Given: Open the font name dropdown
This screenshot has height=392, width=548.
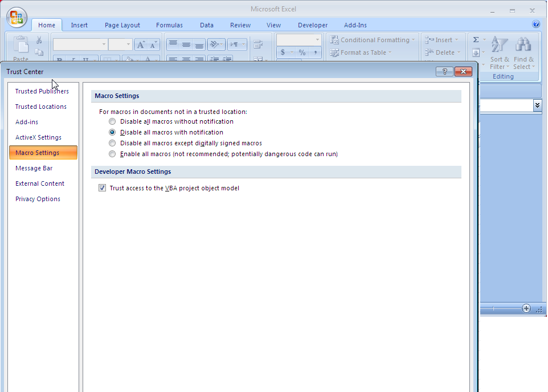Looking at the screenshot, I should coord(104,44).
